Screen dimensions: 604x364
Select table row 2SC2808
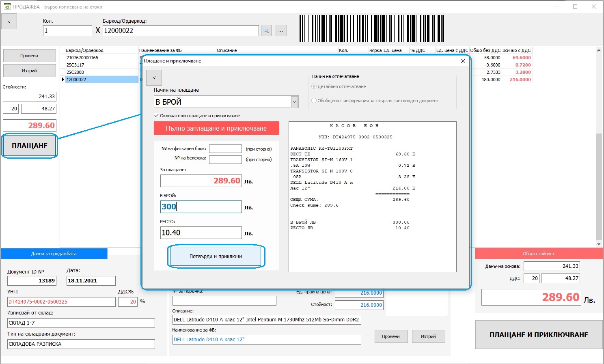tap(102, 72)
